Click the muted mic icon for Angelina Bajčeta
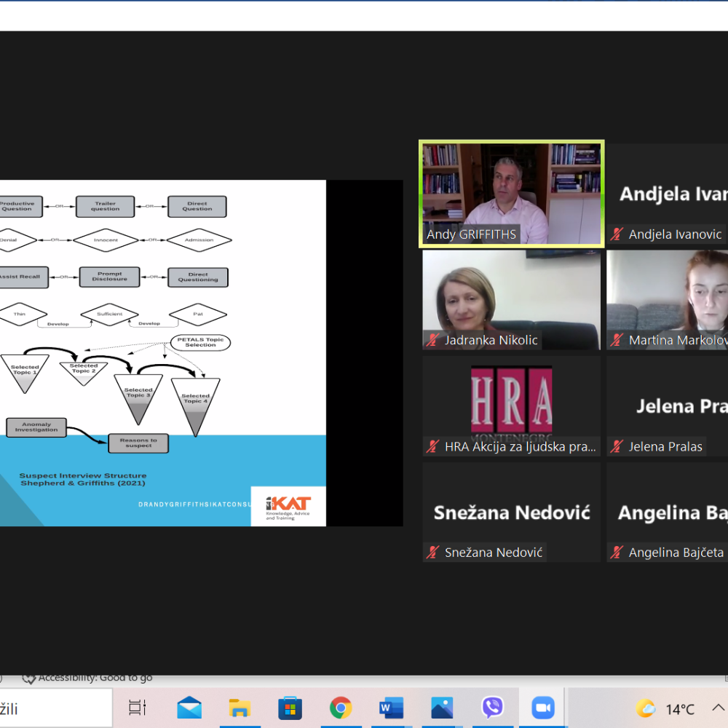The width and height of the screenshot is (728, 728). tap(616, 552)
